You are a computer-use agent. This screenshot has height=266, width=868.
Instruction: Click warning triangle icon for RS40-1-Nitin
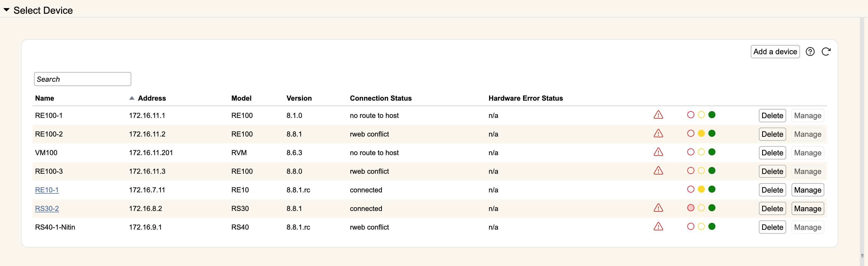(x=658, y=226)
